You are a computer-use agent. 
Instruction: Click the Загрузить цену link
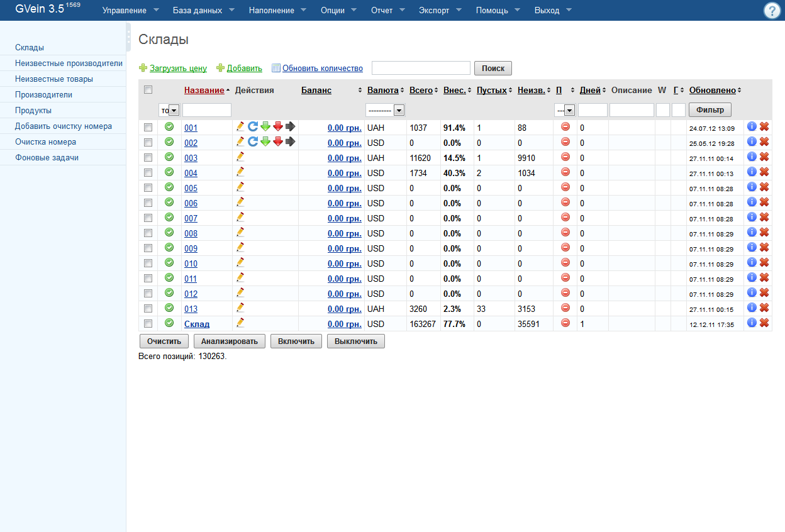coord(178,69)
